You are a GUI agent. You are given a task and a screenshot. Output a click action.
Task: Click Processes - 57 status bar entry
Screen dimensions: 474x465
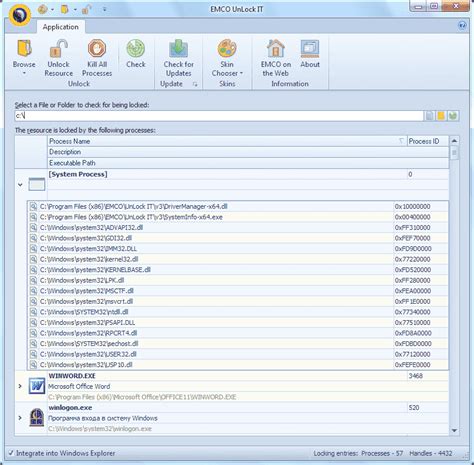382,453
